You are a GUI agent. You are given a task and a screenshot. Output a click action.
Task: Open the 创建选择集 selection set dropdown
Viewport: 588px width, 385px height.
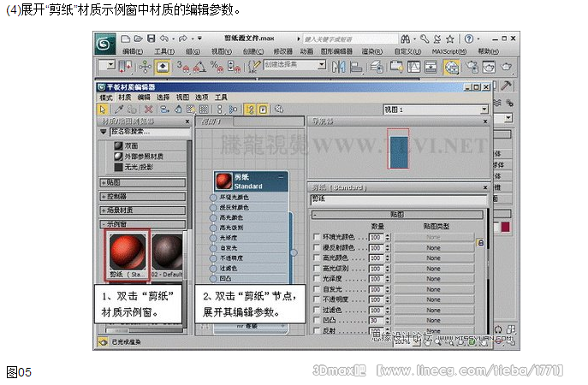point(321,65)
